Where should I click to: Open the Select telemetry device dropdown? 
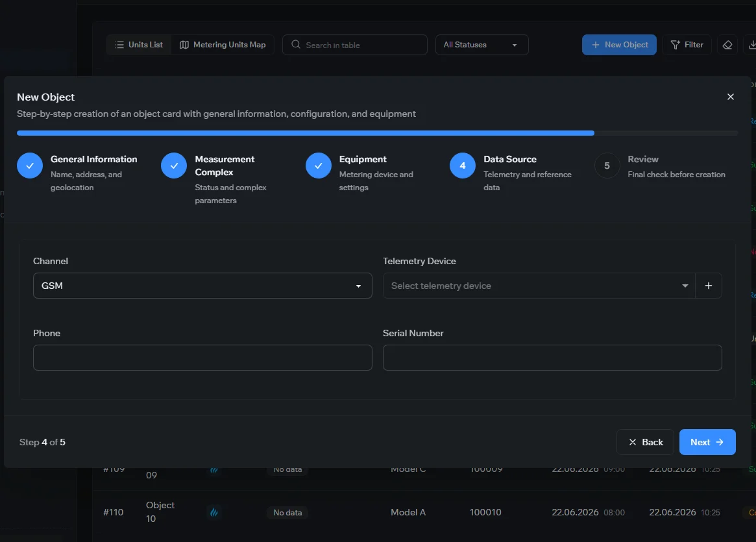(539, 286)
